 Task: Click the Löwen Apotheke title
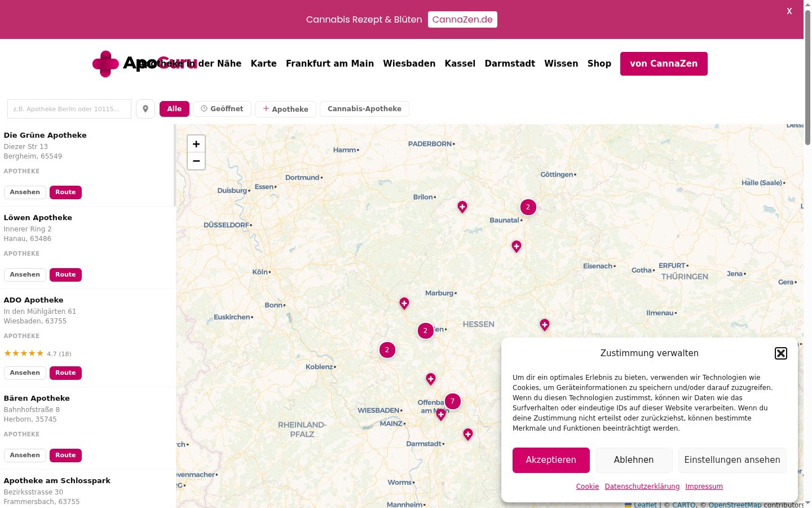[38, 218]
